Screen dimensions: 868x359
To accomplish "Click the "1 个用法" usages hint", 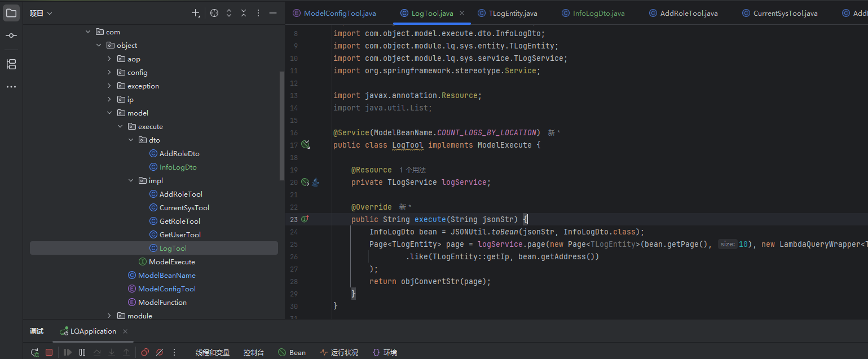I will [x=412, y=170].
